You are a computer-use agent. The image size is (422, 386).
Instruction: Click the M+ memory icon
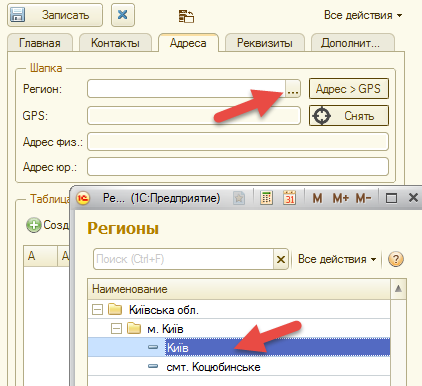(341, 198)
